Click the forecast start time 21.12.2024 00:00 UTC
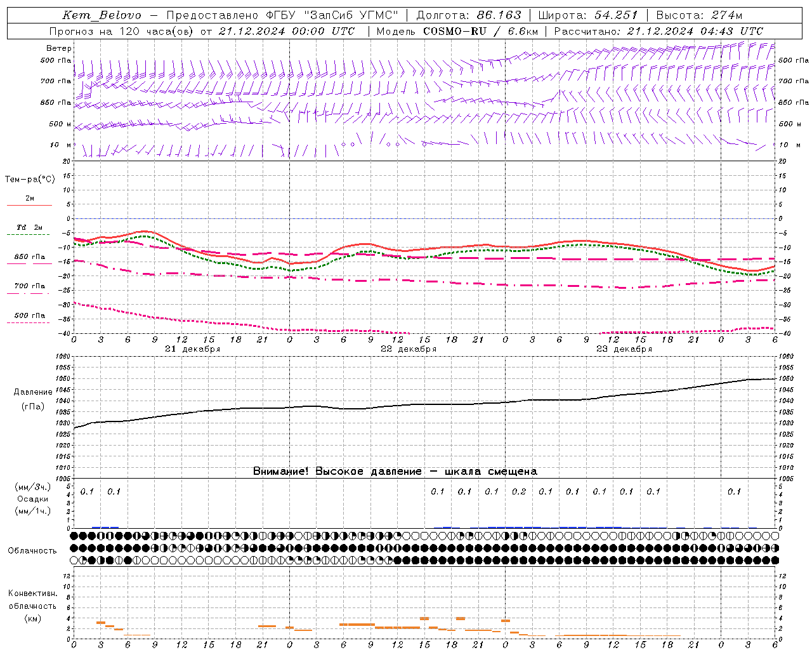 pos(286,31)
